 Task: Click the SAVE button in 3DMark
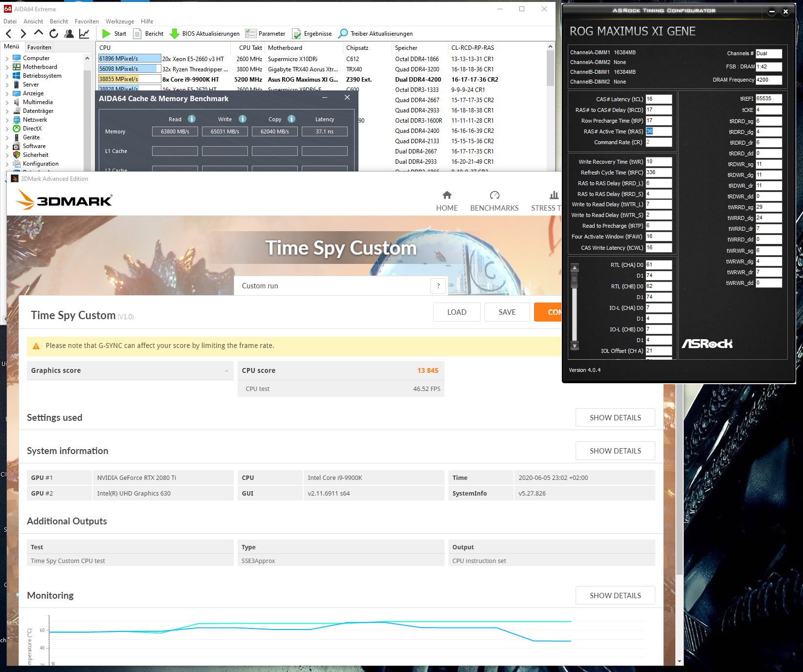click(507, 312)
